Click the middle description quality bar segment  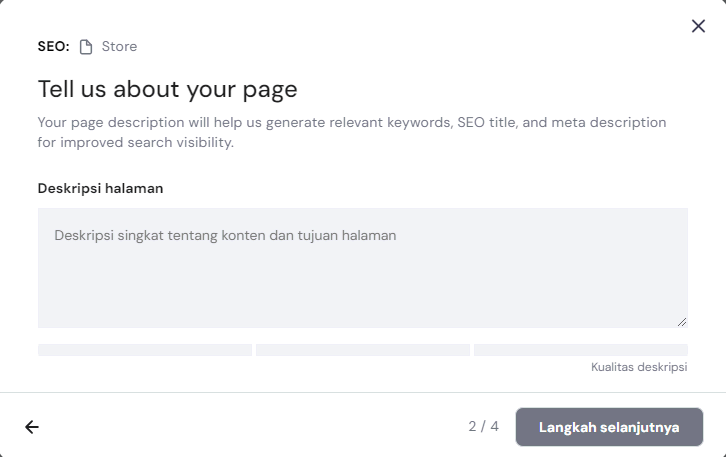pos(363,350)
